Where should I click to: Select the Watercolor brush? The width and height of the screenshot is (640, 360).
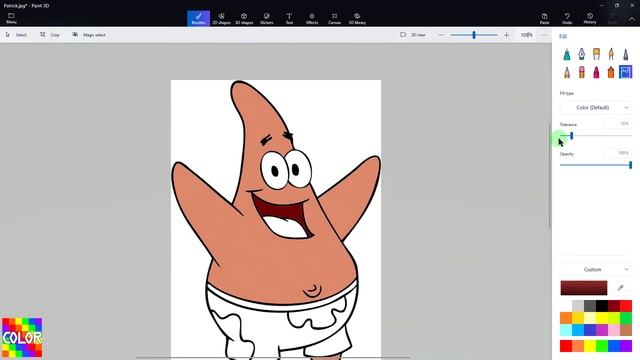pos(611,54)
